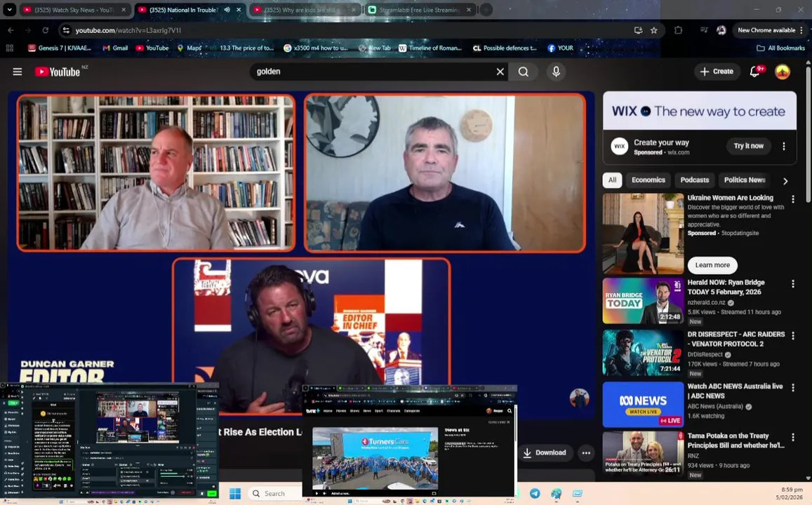Open the YouTube notifications bell
The width and height of the screenshot is (812, 505).
tap(756, 72)
